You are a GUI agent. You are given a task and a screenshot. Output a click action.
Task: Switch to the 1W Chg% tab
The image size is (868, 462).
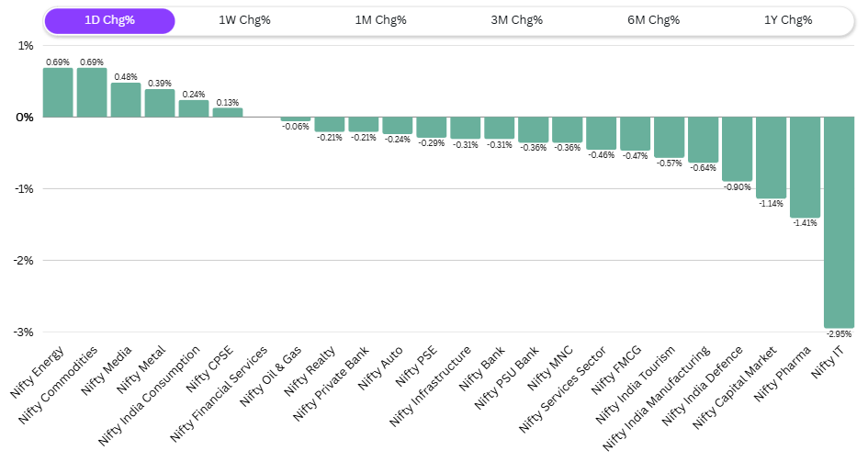[x=244, y=20]
